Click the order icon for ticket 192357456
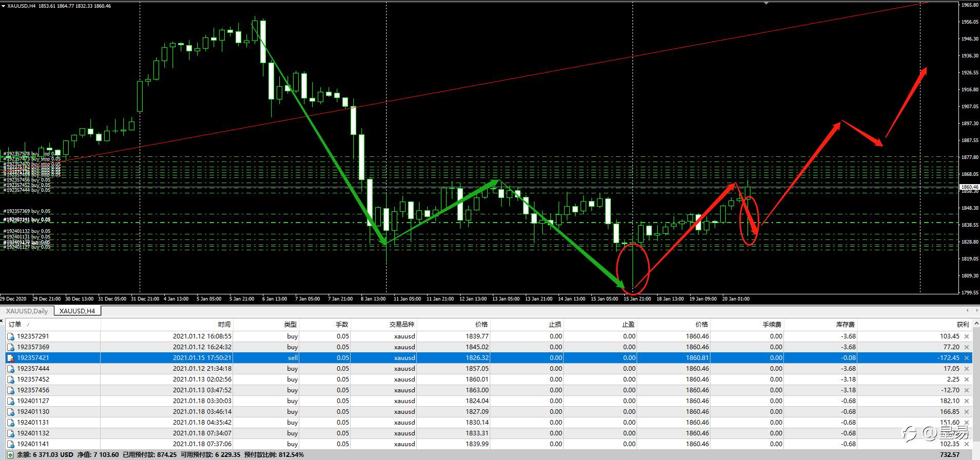 (11, 390)
